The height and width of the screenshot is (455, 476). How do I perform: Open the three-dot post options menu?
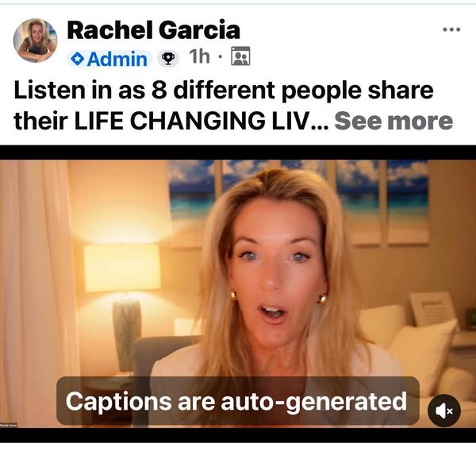(x=451, y=29)
